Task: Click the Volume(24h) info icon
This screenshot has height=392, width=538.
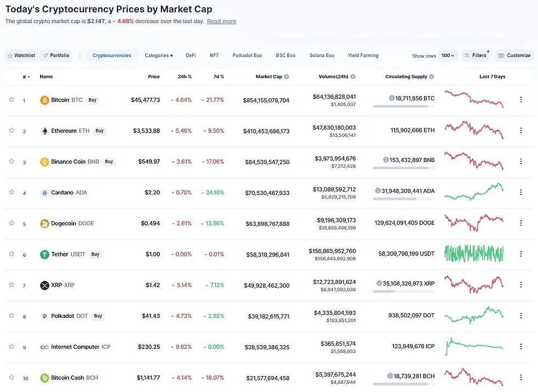Action: (352, 77)
